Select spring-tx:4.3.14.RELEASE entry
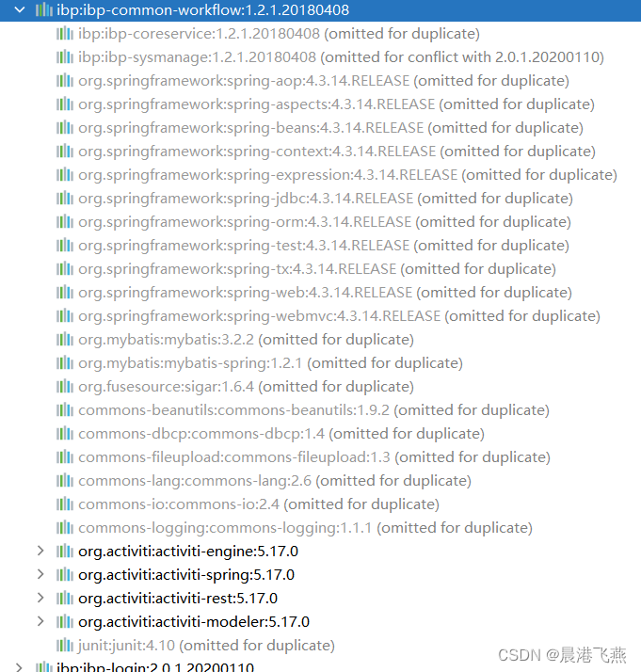The width and height of the screenshot is (641, 672). (x=317, y=269)
